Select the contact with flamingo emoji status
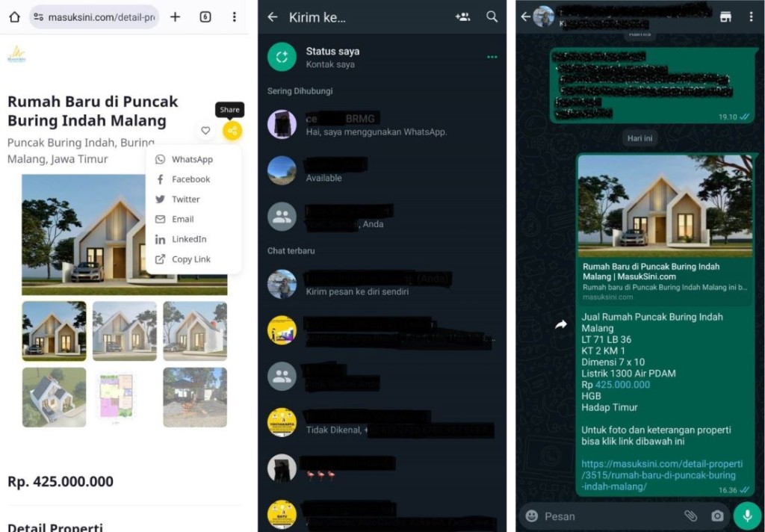The width and height of the screenshot is (765, 532). (382, 468)
